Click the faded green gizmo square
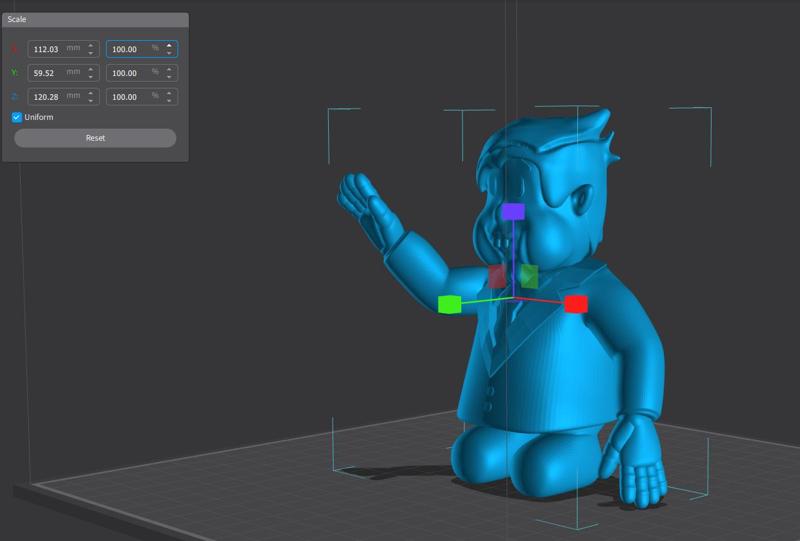Viewport: 800px width, 541px height. click(530, 276)
